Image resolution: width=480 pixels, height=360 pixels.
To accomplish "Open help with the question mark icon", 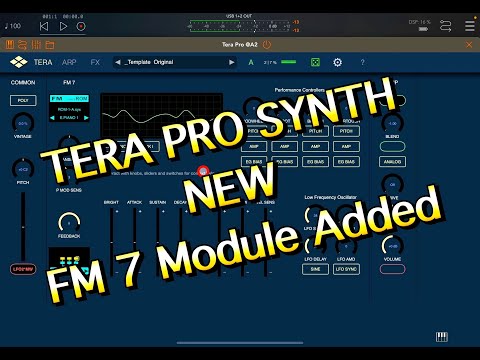I will [x=362, y=62].
